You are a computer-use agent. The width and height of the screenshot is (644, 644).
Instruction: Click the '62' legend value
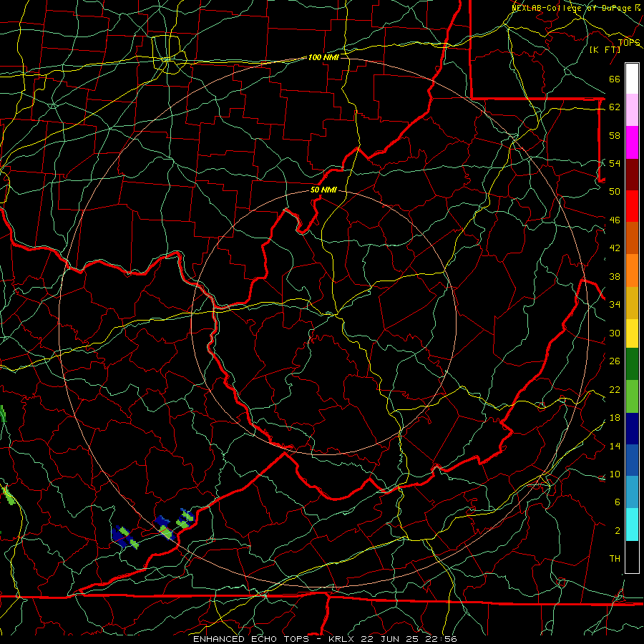(x=615, y=107)
